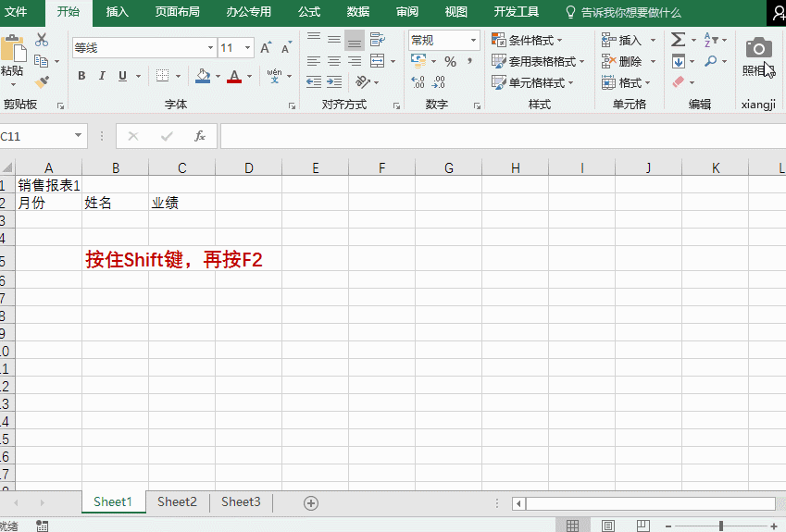This screenshot has height=532, width=786.
Task: Toggle underline formatting
Action: click(x=121, y=76)
